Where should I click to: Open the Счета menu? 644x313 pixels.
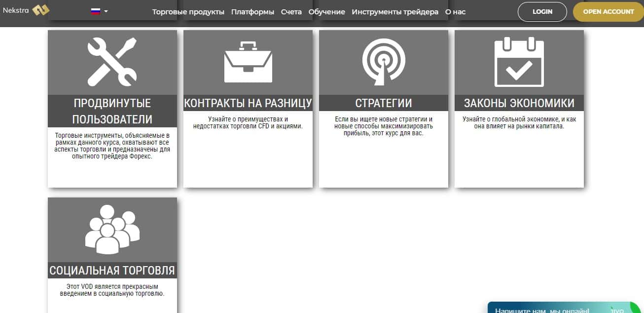[x=291, y=12]
